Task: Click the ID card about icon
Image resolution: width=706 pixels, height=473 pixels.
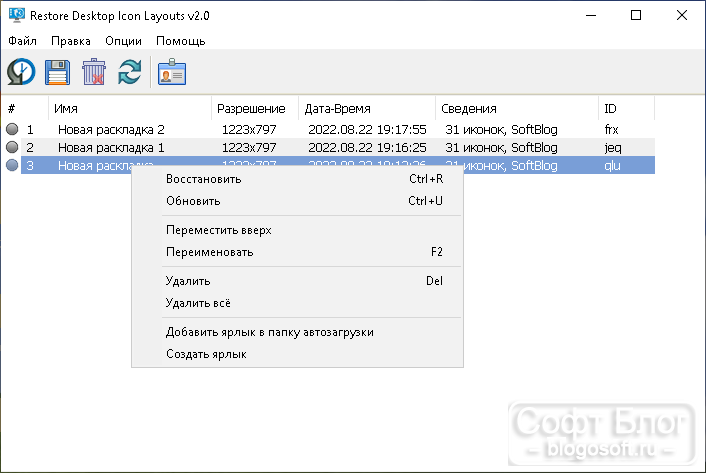Action: point(172,72)
